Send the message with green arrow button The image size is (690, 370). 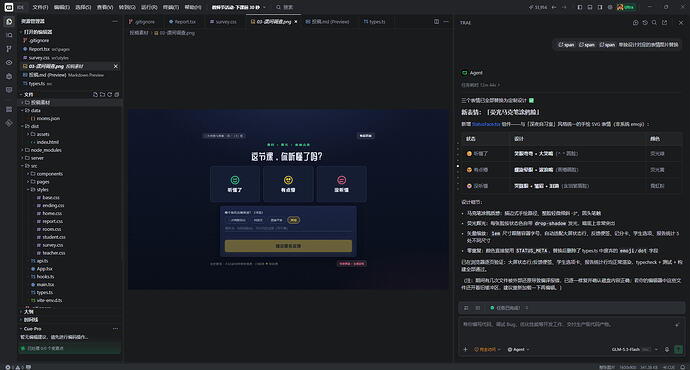pos(678,349)
